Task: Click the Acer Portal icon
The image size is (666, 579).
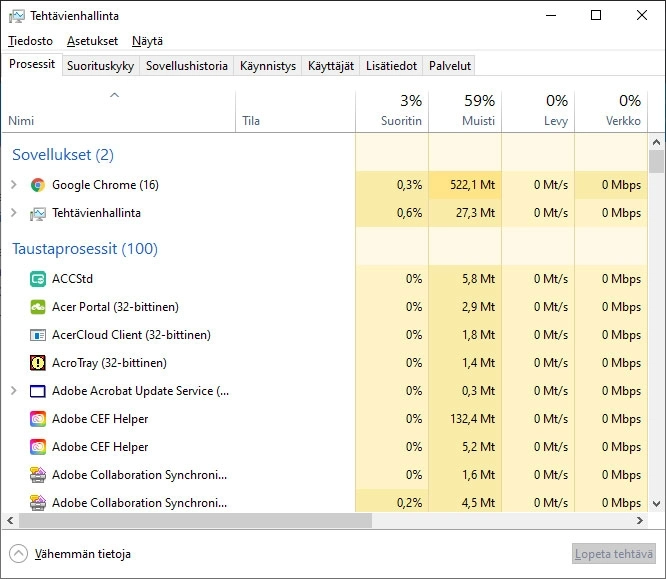Action: 38,307
